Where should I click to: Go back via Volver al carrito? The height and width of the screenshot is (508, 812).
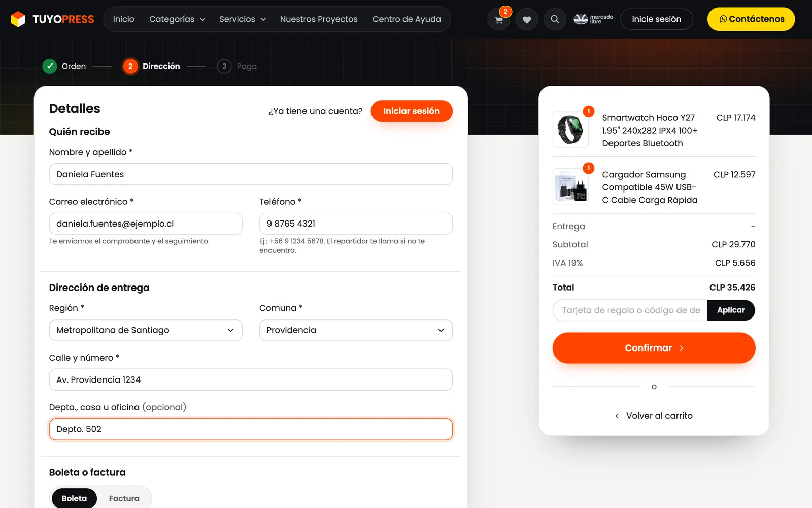click(654, 416)
